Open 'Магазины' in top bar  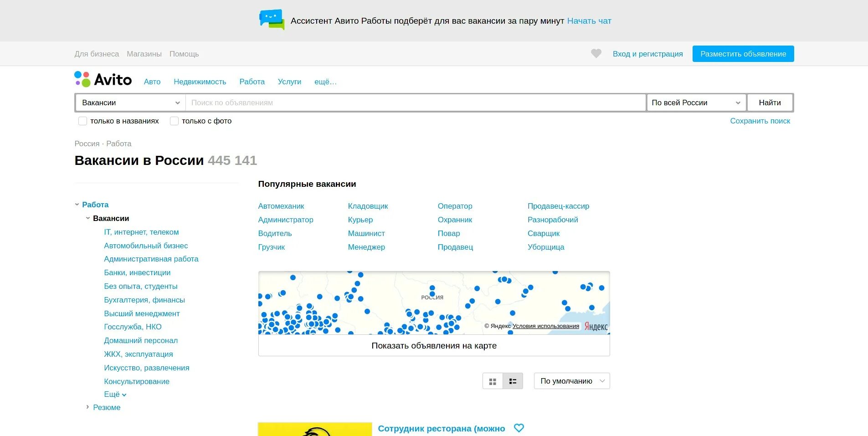point(144,54)
